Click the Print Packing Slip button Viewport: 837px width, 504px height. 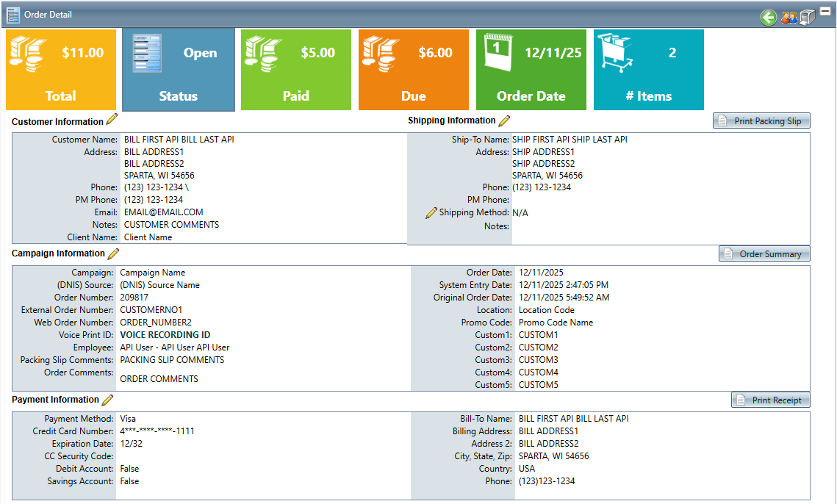click(761, 121)
